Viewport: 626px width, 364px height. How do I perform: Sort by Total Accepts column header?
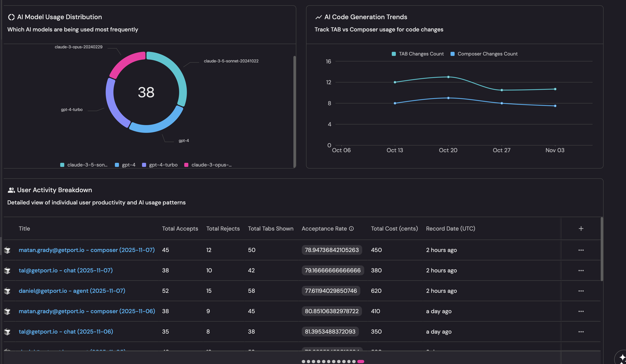pyautogui.click(x=180, y=229)
